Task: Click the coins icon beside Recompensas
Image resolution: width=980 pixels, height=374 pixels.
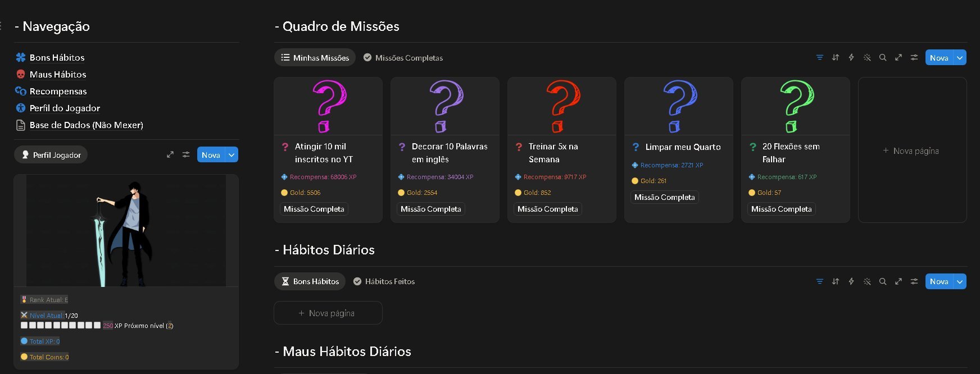Action: 21,91
